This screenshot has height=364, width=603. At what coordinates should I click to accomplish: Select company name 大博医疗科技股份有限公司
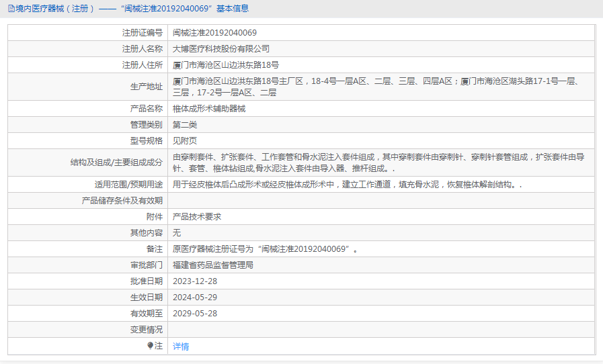coord(221,49)
